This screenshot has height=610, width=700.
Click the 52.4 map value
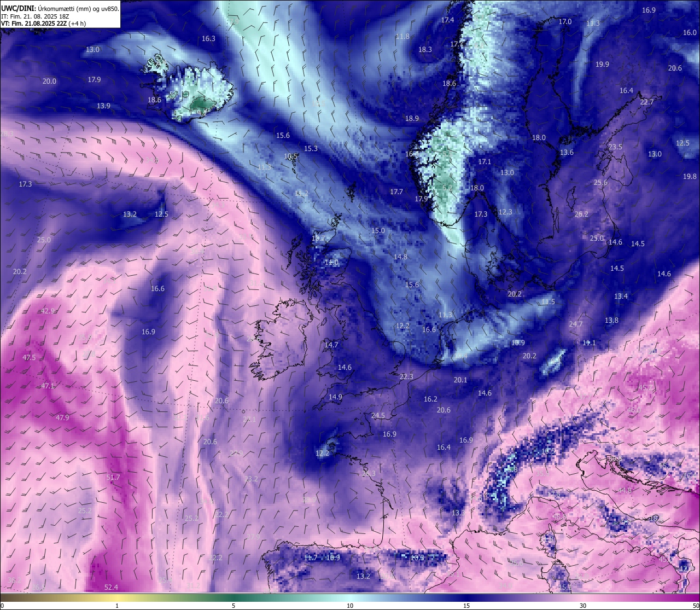[x=111, y=588]
